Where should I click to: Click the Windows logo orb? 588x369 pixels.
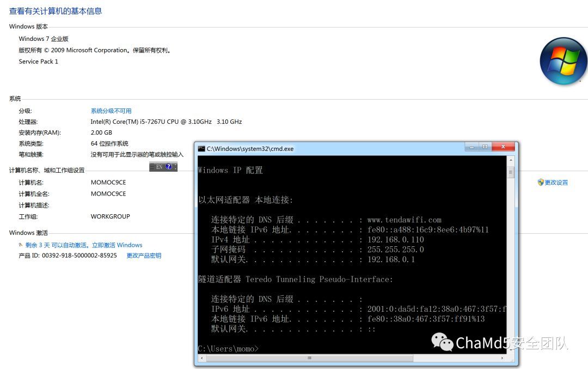[563, 61]
